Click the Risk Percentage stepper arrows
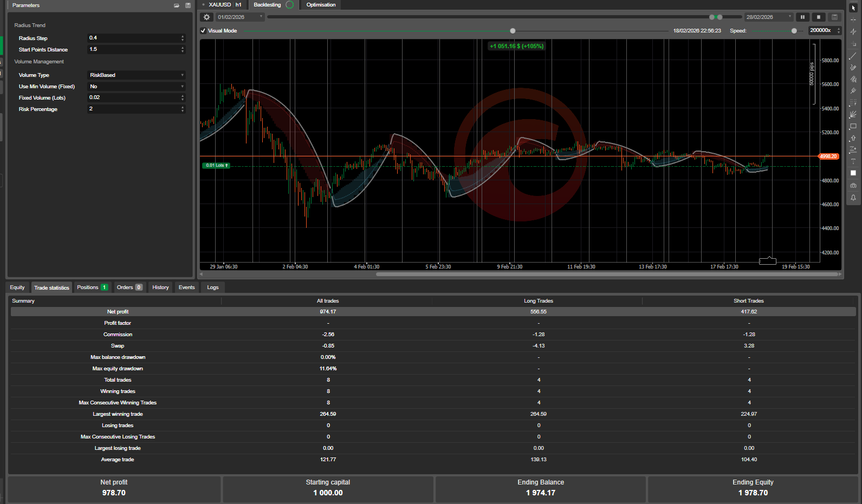Viewport: 862px width, 504px height. tap(183, 109)
